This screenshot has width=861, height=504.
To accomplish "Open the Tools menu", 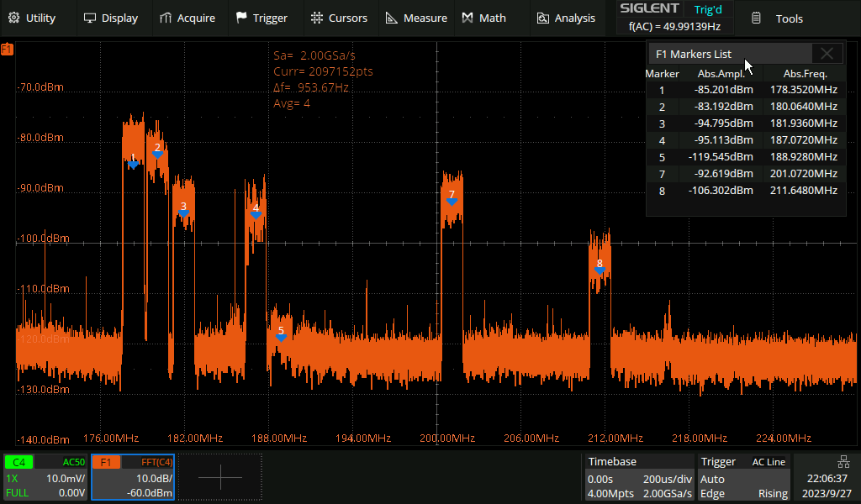I will (777, 18).
